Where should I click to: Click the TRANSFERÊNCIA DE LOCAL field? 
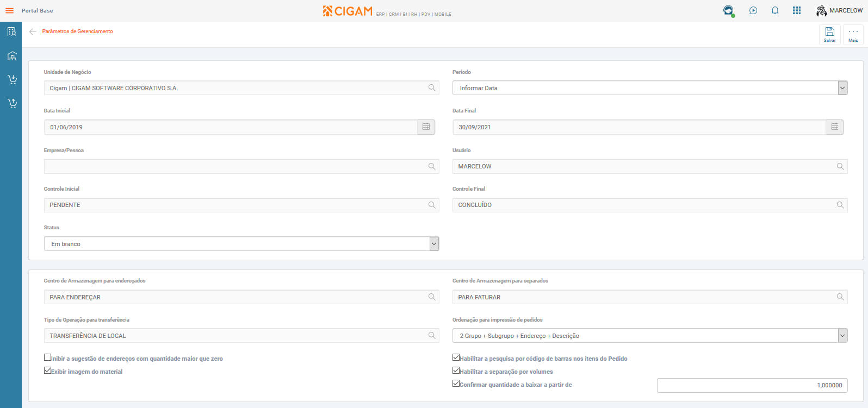point(241,336)
